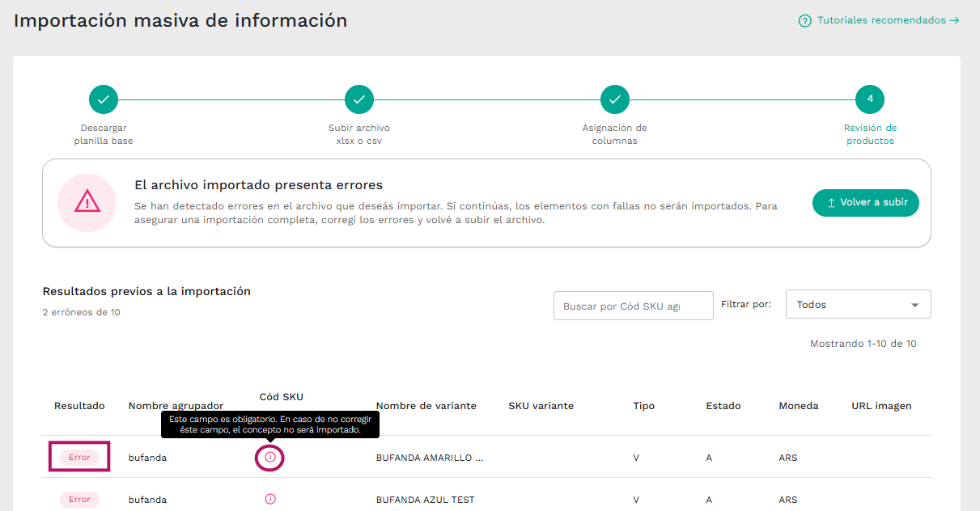Viewport: 980px width, 511px height.
Task: Click the Nombre de variante column header
Action: (426, 406)
